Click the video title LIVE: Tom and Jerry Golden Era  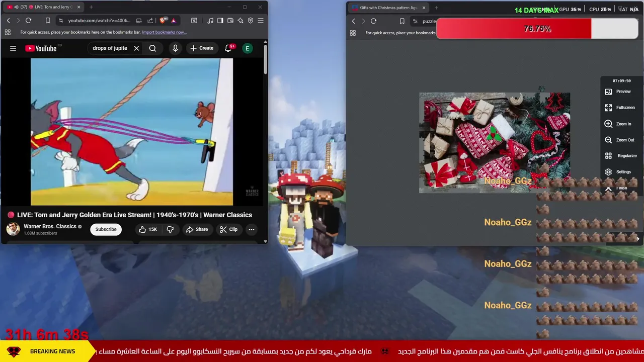point(134,215)
